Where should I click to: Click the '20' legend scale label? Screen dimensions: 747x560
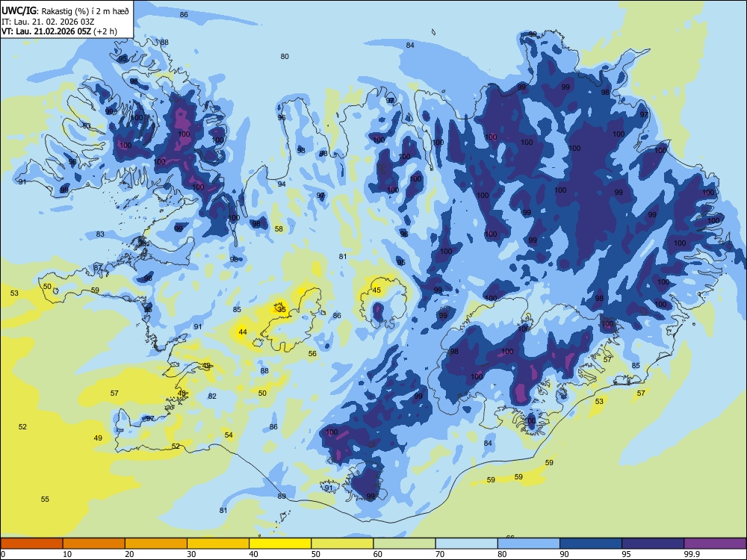(x=129, y=554)
